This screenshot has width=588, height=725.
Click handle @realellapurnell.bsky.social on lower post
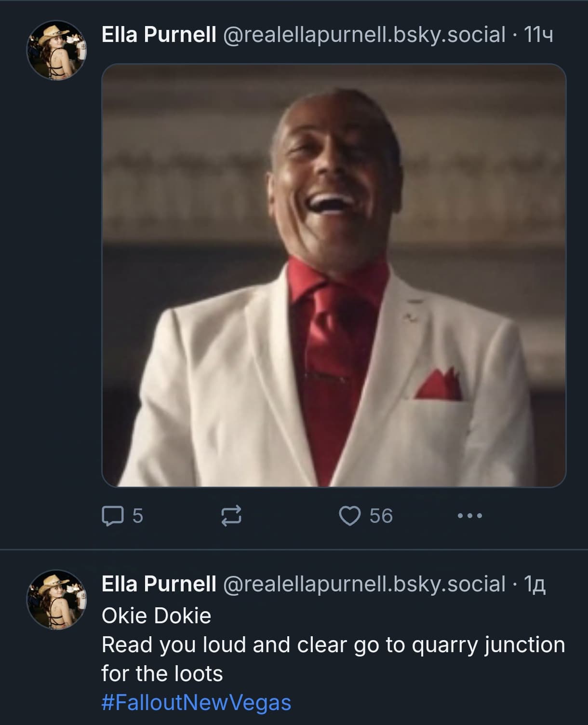coord(364,584)
